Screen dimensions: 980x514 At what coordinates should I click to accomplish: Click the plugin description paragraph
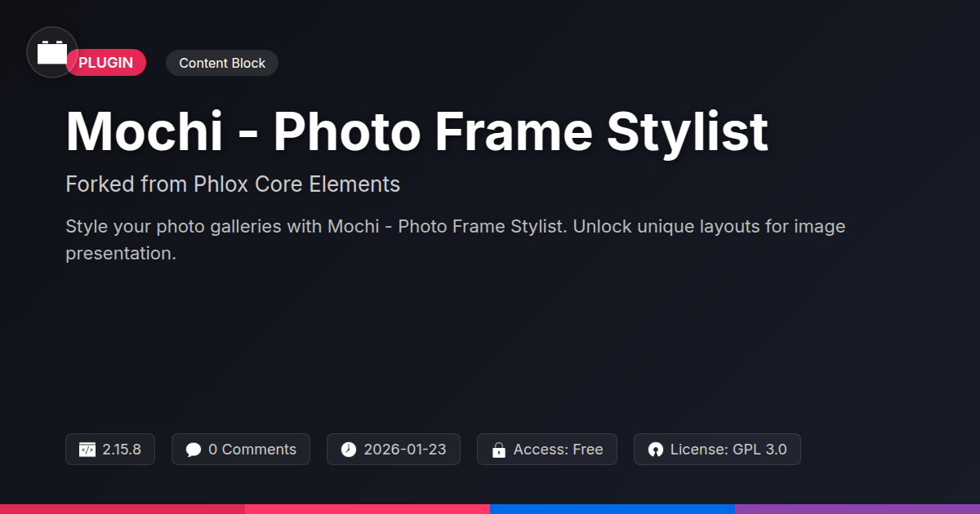tap(456, 240)
